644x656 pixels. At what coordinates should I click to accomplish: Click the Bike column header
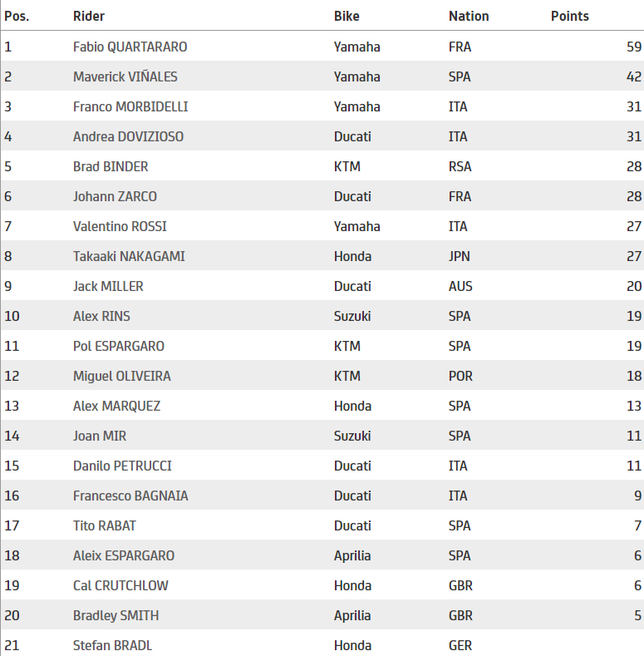(x=347, y=16)
